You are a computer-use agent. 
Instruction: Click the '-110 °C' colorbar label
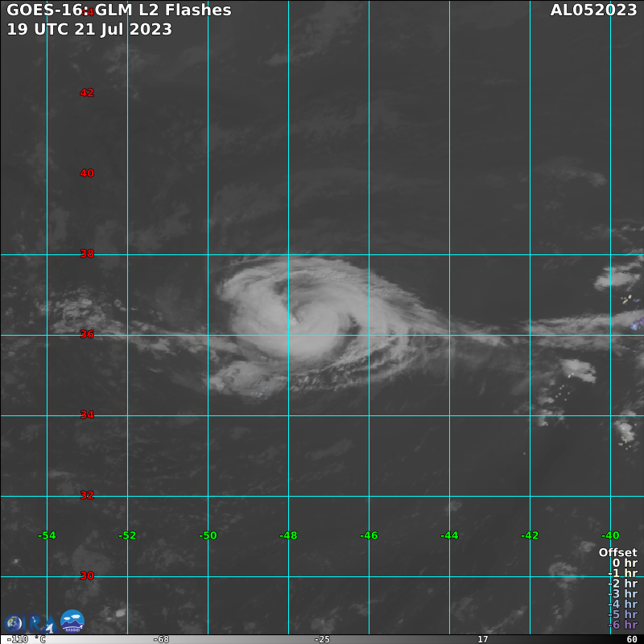click(27, 639)
